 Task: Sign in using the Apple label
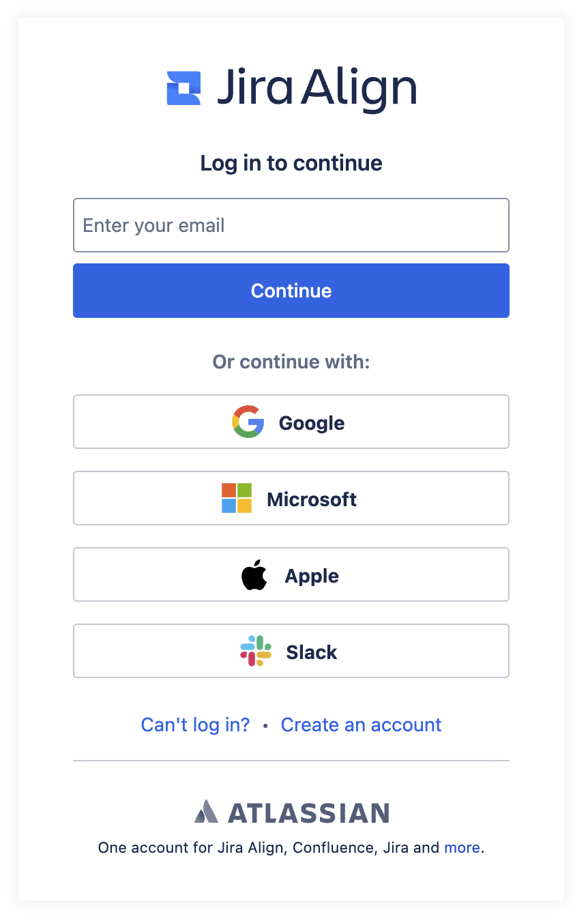(312, 576)
